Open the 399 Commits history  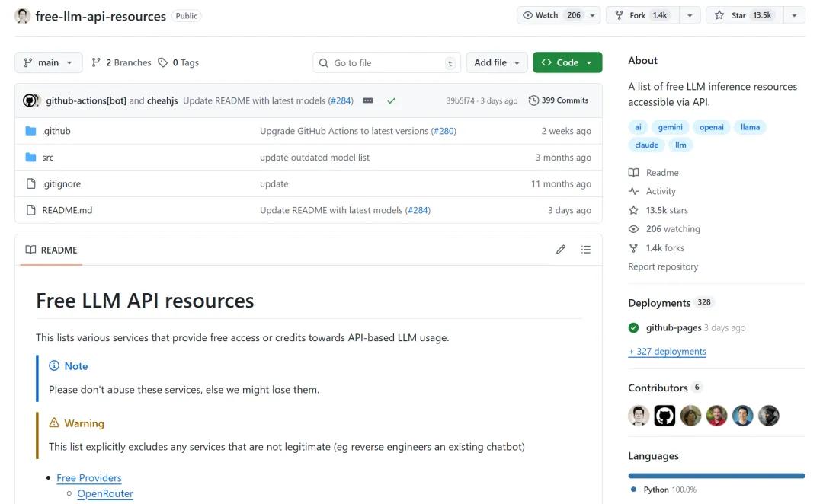559,100
